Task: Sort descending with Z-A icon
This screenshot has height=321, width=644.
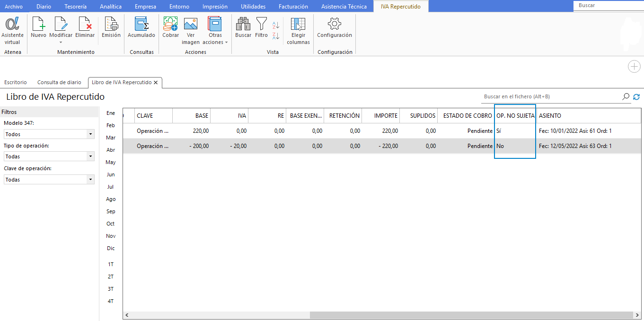Action: click(276, 35)
